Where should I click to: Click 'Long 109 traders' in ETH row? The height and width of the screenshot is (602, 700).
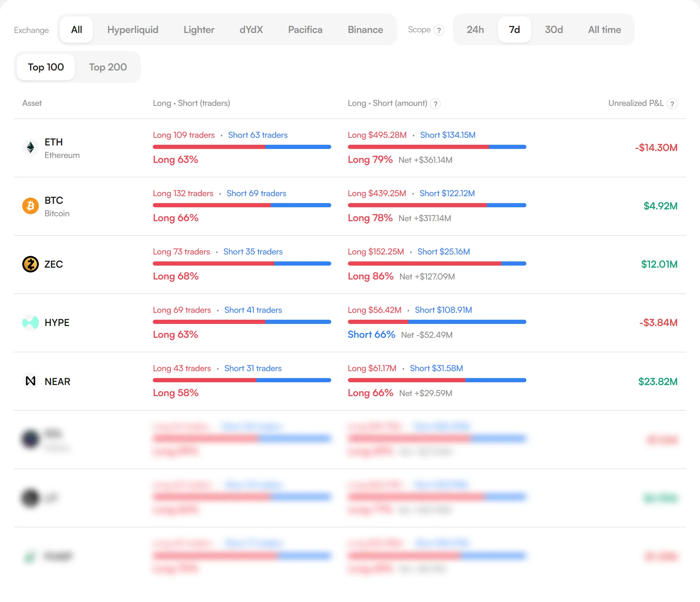(x=184, y=135)
